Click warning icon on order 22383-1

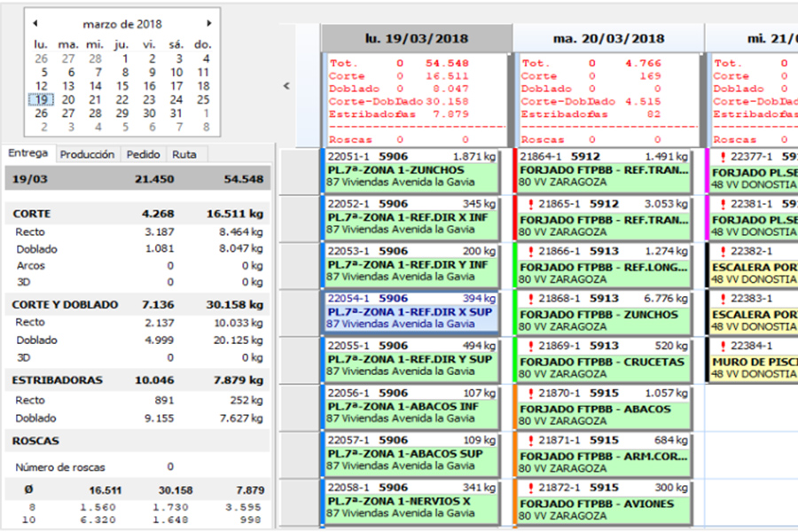724,299
